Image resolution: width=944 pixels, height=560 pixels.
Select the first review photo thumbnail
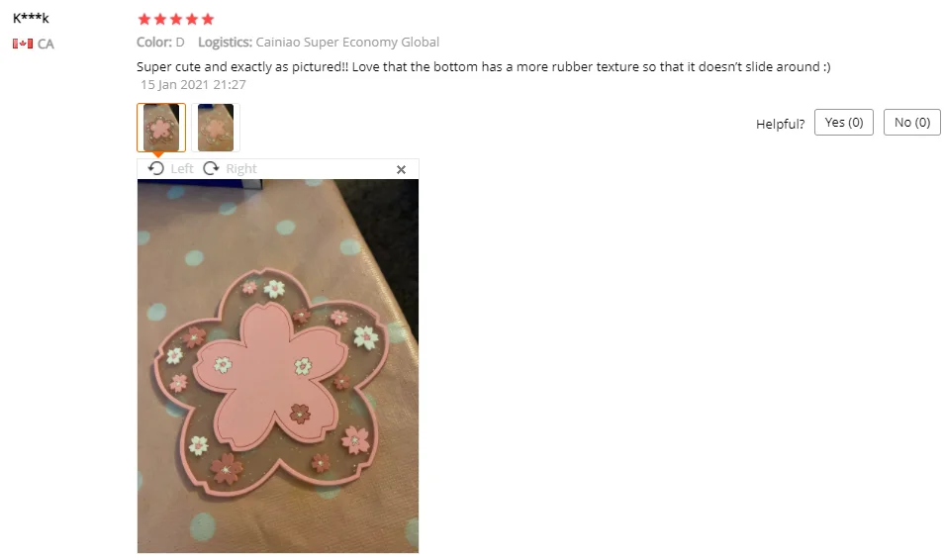(x=161, y=128)
